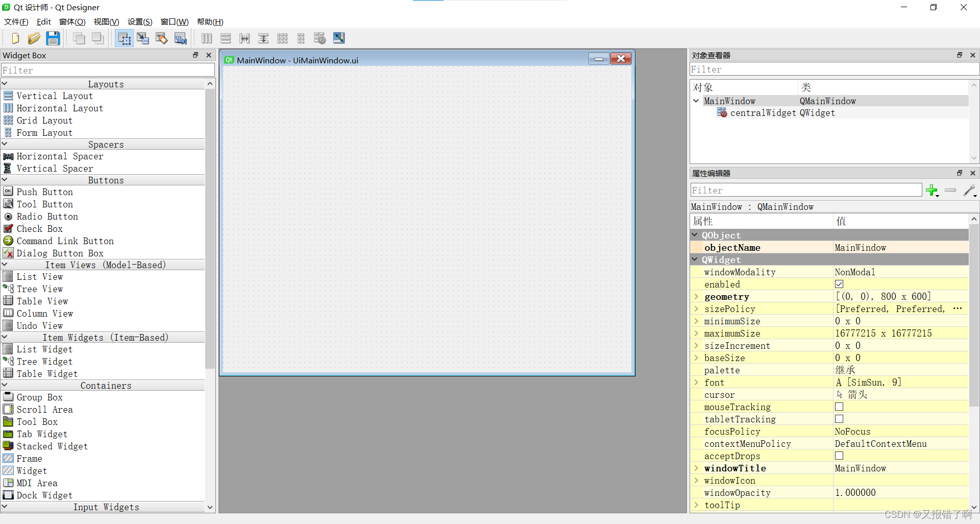Viewport: 980px width, 524px height.
Task: Open the 文件(F) menu
Action: (16, 22)
